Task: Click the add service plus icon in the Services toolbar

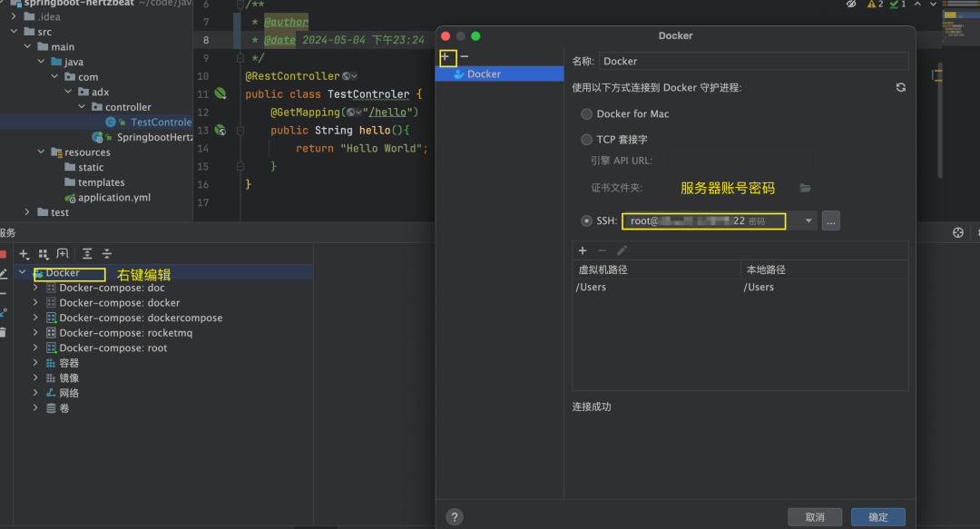Action: coord(24,254)
